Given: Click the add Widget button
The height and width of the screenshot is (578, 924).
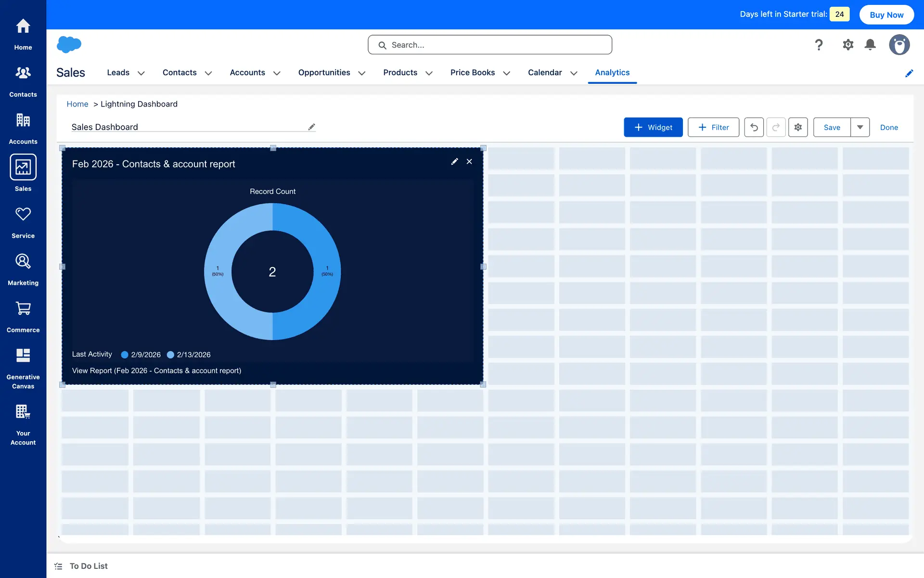Looking at the screenshot, I should 653,127.
